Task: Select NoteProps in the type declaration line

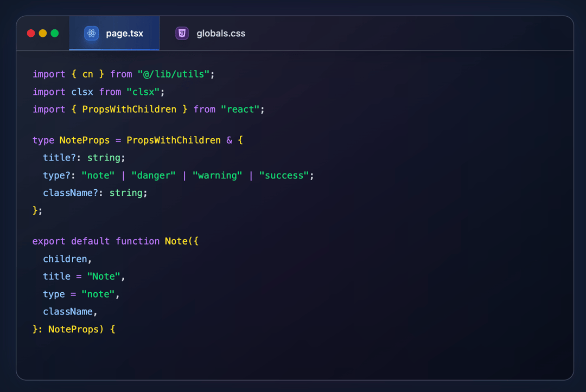Action: pyautogui.click(x=85, y=140)
